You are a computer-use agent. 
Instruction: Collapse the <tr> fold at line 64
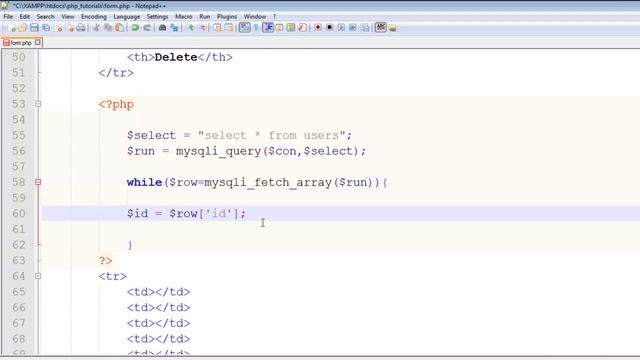coord(38,276)
